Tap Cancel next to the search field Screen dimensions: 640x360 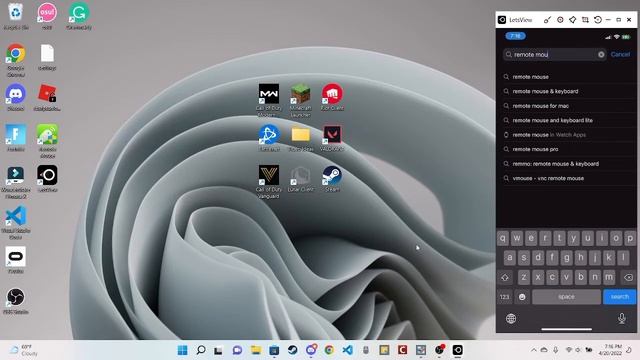point(620,54)
